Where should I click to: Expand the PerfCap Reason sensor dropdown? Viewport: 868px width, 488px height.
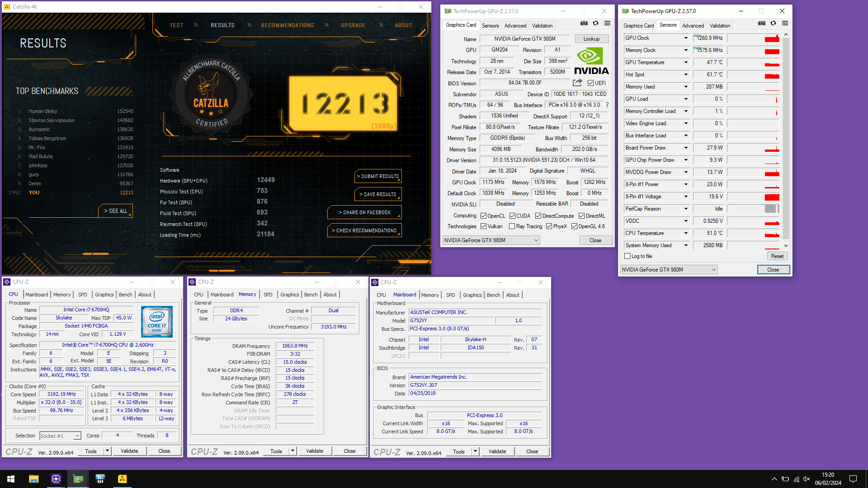(x=686, y=209)
